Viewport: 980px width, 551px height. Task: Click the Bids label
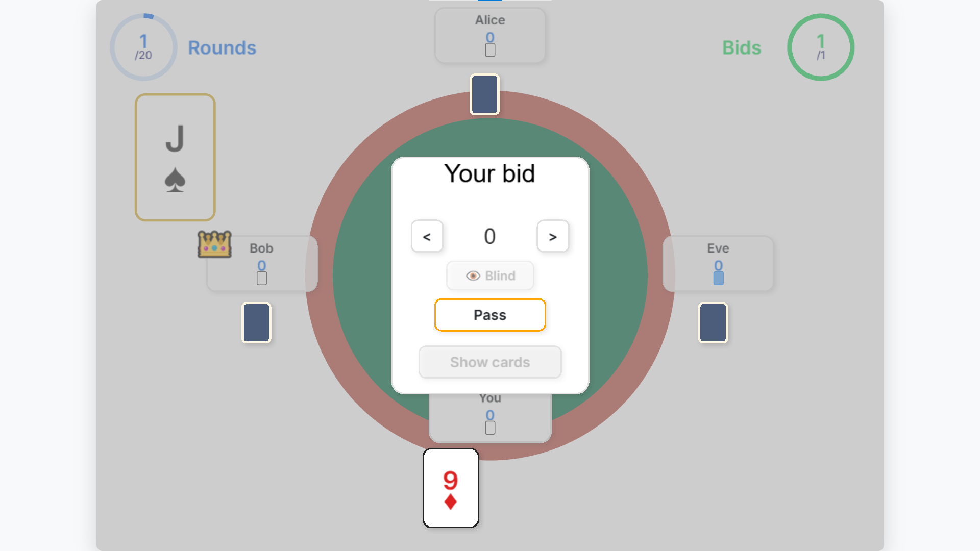pos(742,47)
